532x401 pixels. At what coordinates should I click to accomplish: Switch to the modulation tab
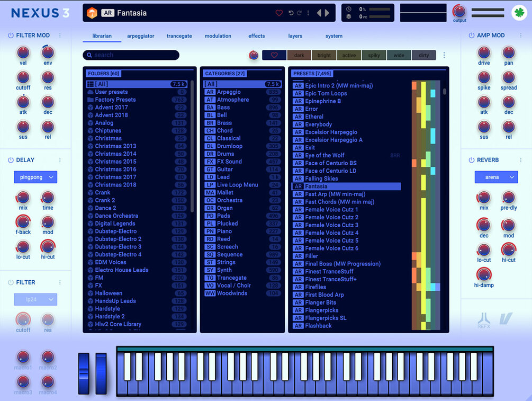[218, 36]
